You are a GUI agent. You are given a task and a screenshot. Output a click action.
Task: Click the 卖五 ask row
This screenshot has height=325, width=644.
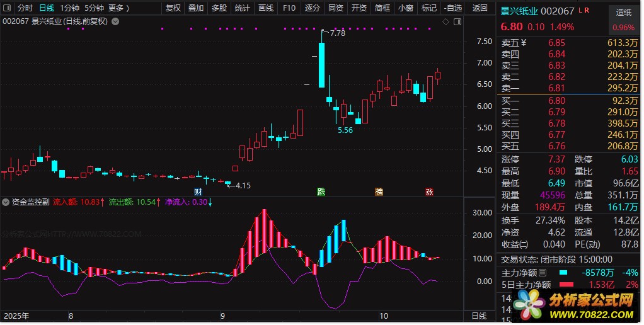click(x=569, y=43)
